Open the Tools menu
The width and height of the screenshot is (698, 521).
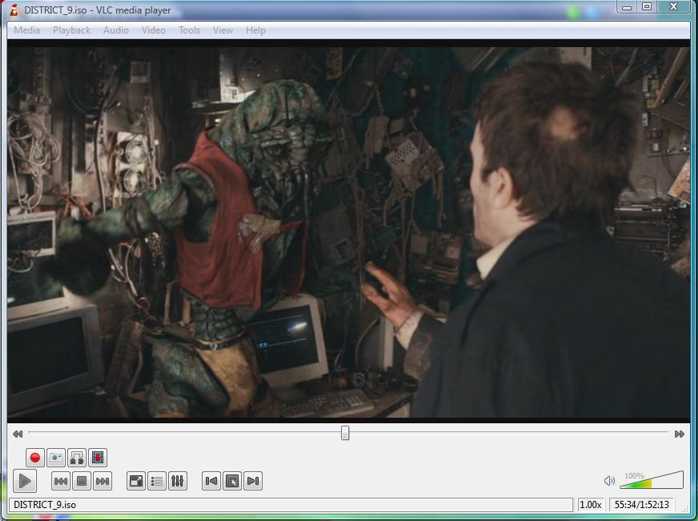[189, 30]
